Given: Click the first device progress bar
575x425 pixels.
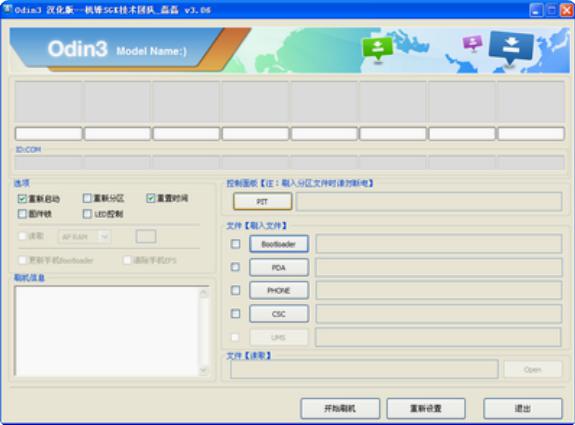Looking at the screenshot, I should (x=48, y=134).
